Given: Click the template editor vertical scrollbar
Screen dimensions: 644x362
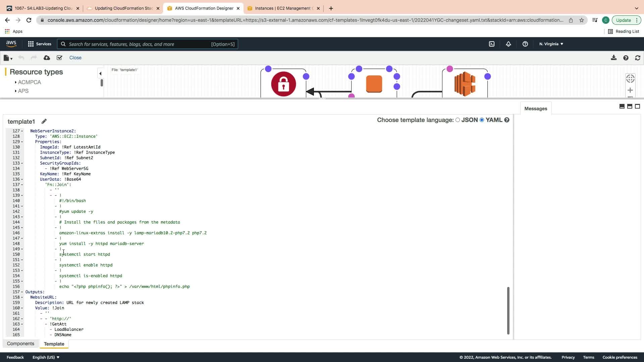Looking at the screenshot, I should (x=508, y=310).
